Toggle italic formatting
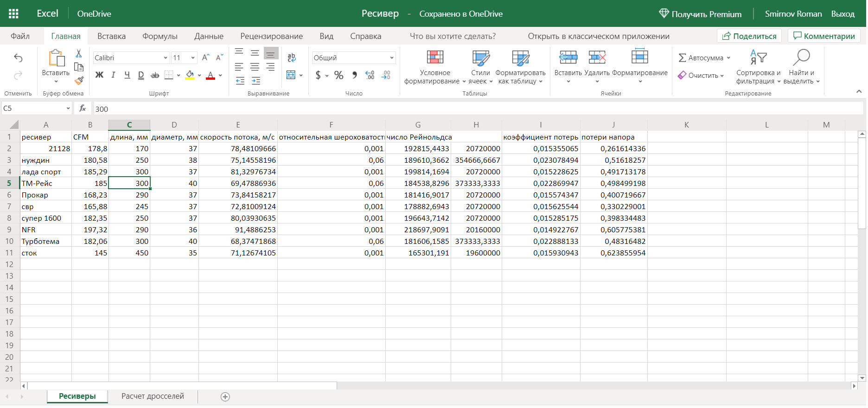The image size is (868, 408). pyautogui.click(x=113, y=75)
